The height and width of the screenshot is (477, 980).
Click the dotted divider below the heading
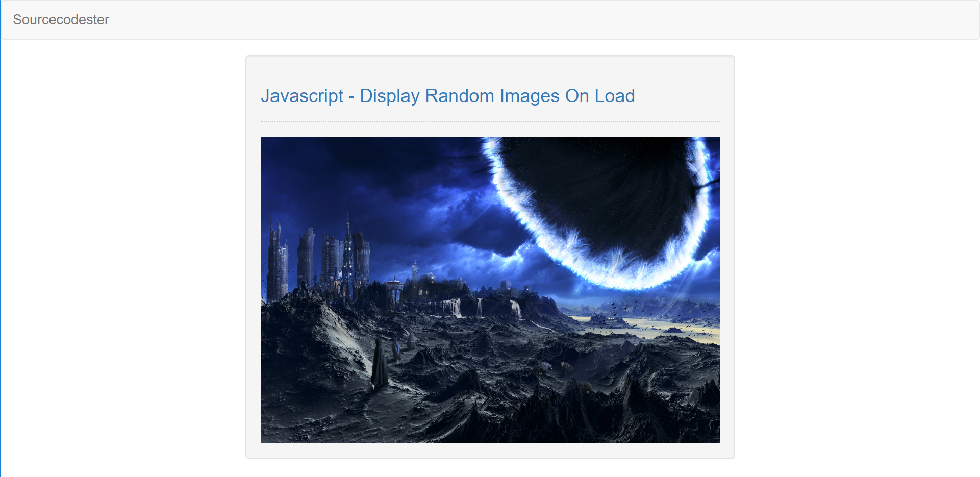pos(490,121)
